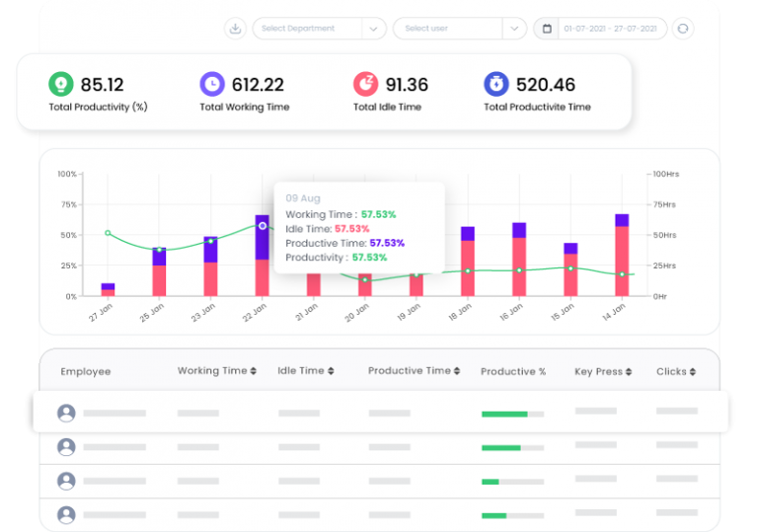Click the 09 Aug tooltip date
The image size is (758, 532).
[x=303, y=198]
